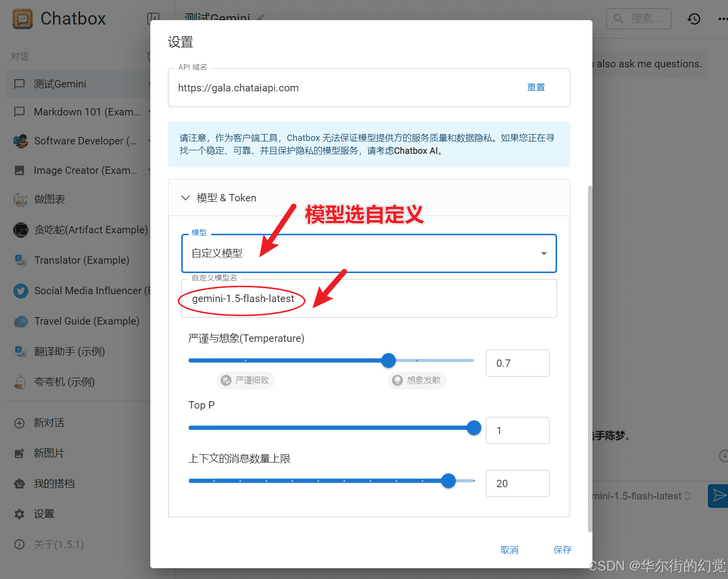
Task: Select the 严谨细致 preset chip
Action: (246, 380)
